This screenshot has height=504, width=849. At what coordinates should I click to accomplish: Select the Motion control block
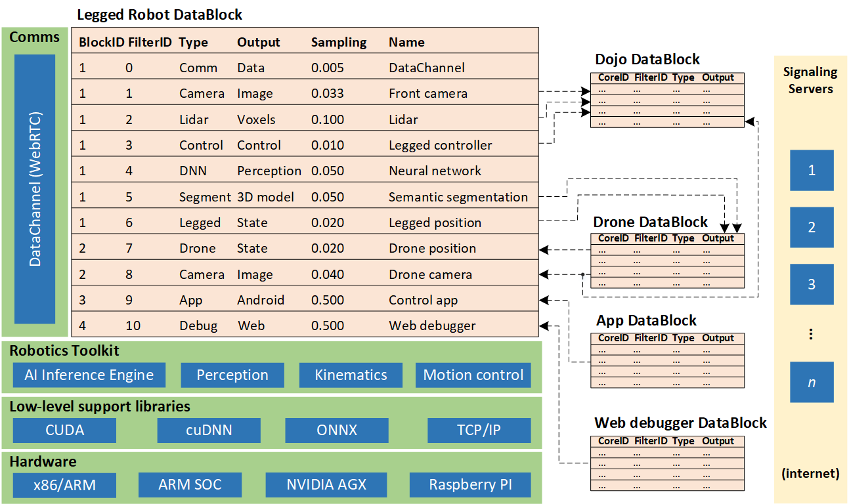(x=473, y=375)
